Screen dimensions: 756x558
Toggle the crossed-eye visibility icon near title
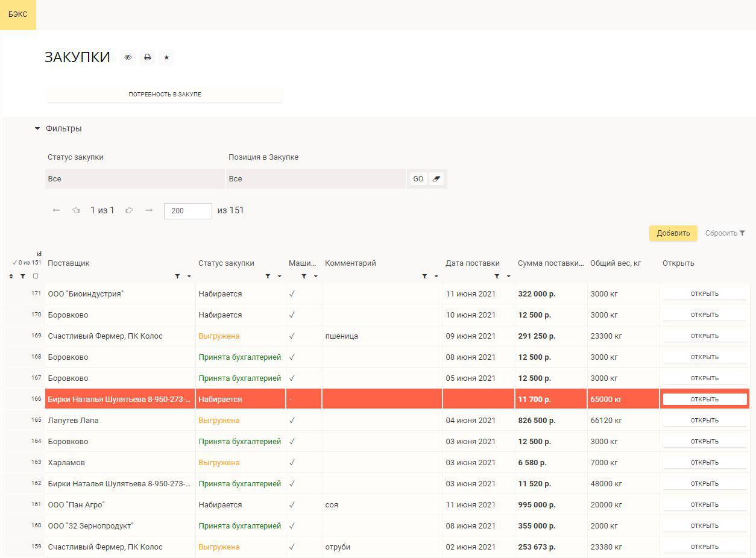point(128,57)
